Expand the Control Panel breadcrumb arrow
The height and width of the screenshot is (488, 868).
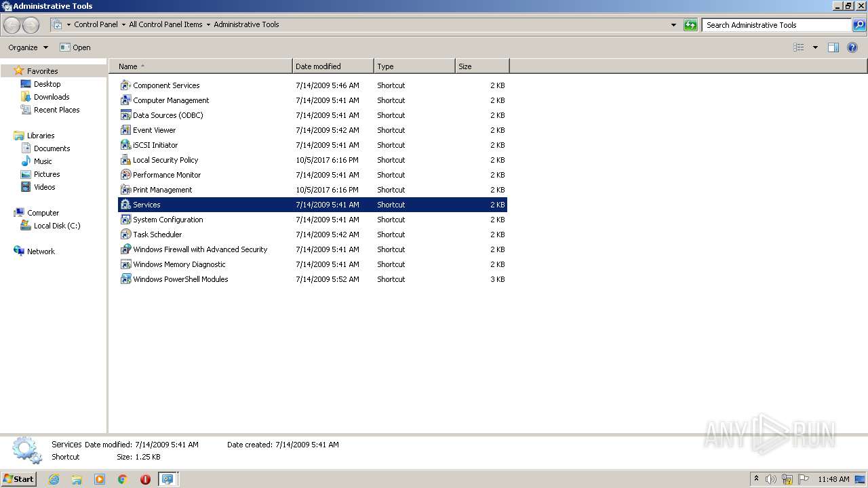click(x=123, y=24)
